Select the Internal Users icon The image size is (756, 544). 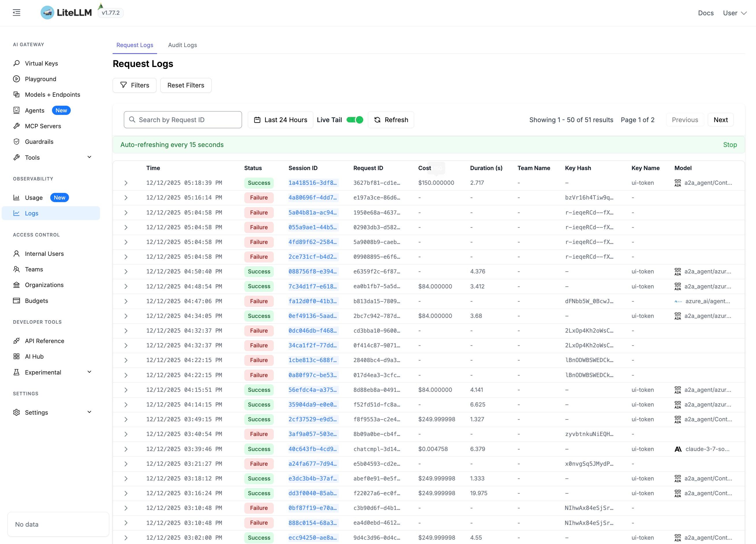(17, 253)
